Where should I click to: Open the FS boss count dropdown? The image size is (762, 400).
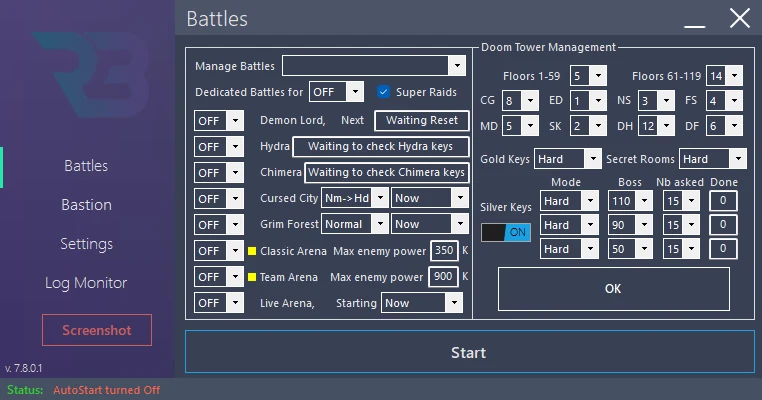click(x=724, y=101)
